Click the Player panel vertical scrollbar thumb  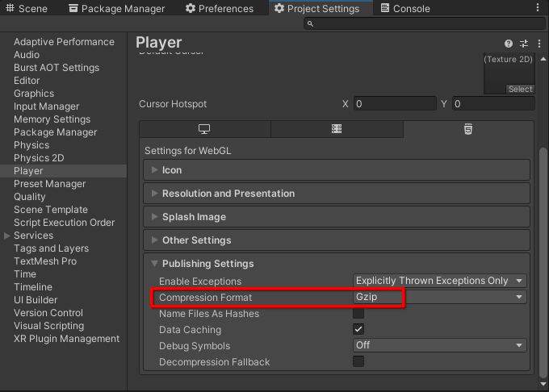click(x=543, y=262)
